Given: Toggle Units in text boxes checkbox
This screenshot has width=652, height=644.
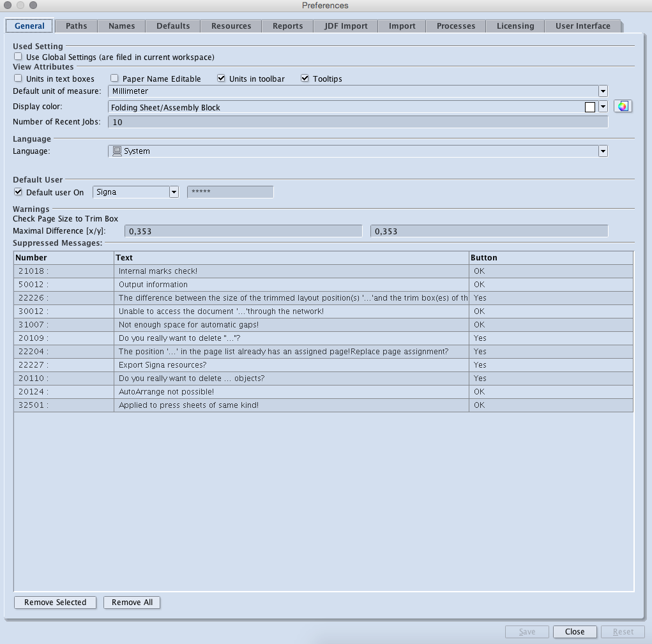Looking at the screenshot, I should click(x=18, y=78).
